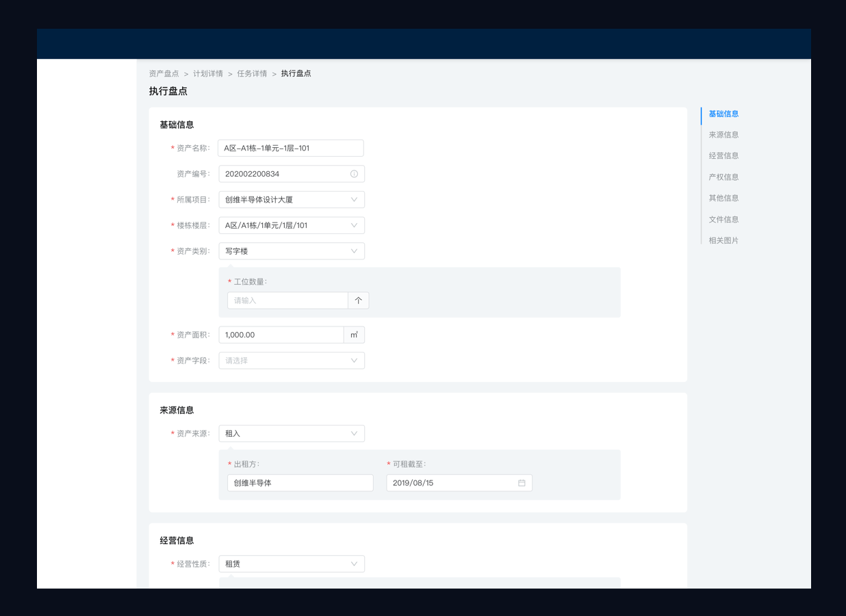Click the info icon beside 资产编号 field
Image resolution: width=846 pixels, height=616 pixels.
(355, 174)
